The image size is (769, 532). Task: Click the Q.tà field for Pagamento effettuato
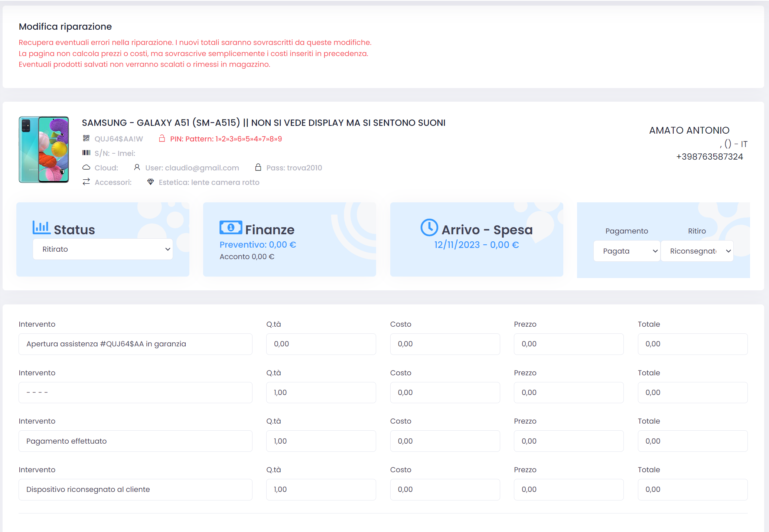tap(321, 441)
